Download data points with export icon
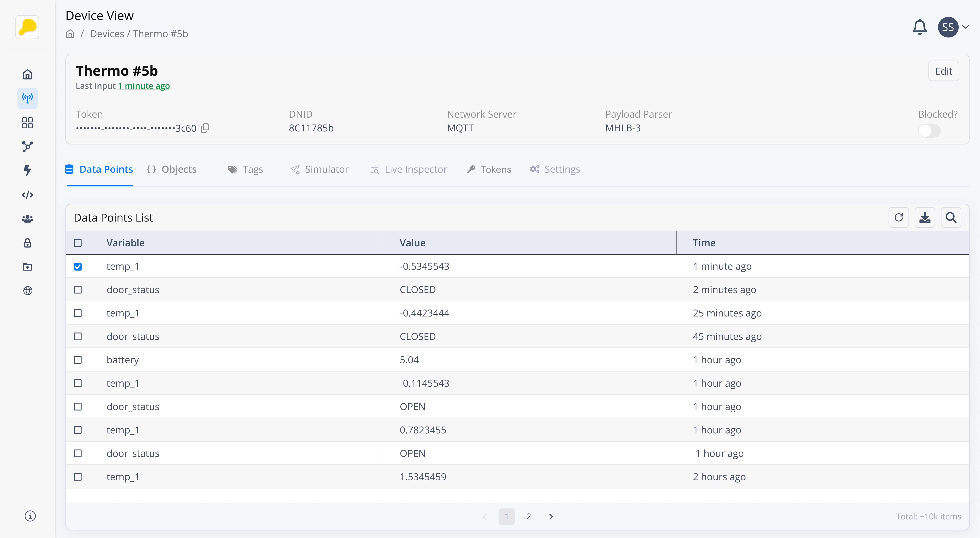This screenshot has width=980, height=538. (x=924, y=217)
